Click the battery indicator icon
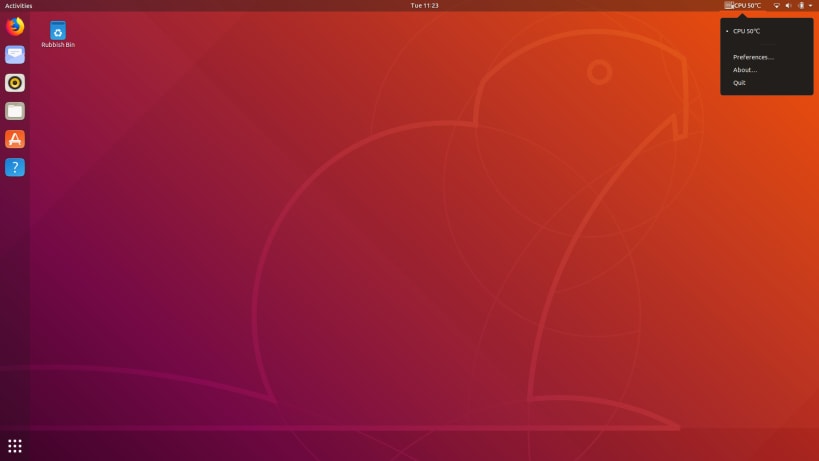Screen dimensions: 819x461 [x=801, y=6]
